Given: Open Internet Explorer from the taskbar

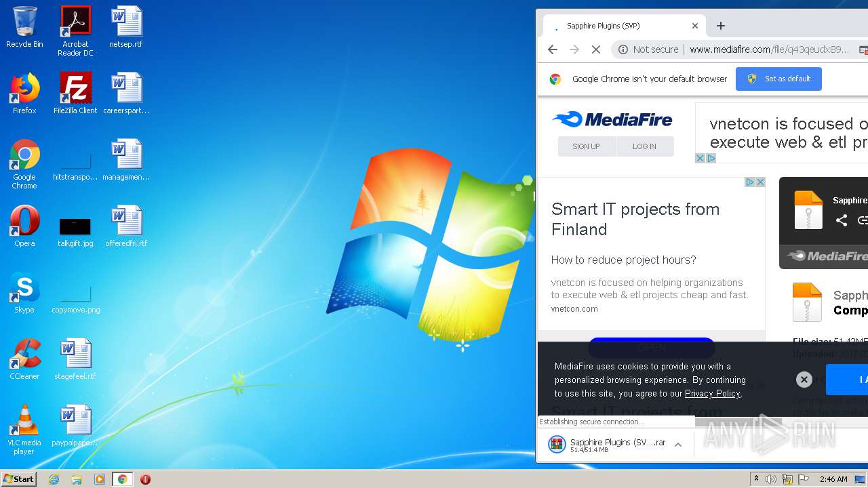Looking at the screenshot, I should click(54, 479).
